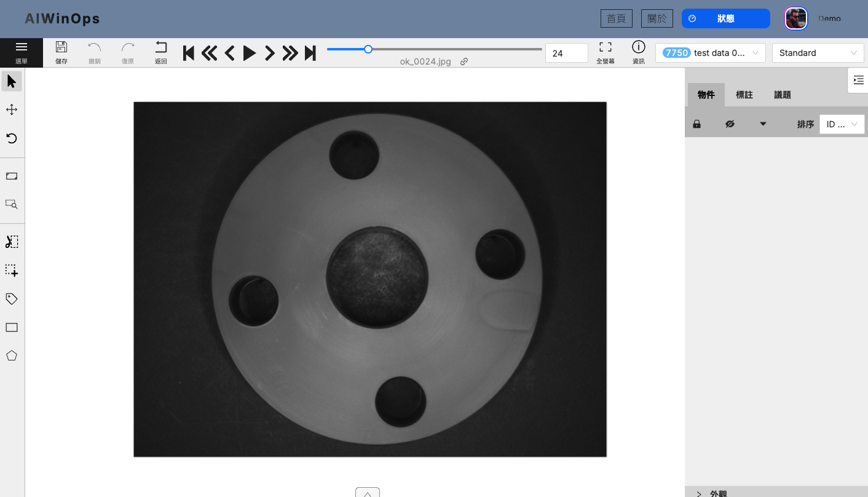Click the flange image on canvas
Image resolution: width=868 pixels, height=497 pixels.
tap(370, 279)
